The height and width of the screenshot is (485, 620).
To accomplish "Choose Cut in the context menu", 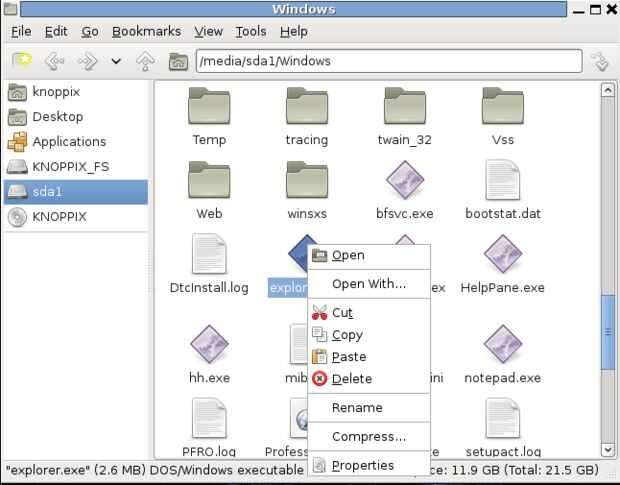I will point(369,313).
